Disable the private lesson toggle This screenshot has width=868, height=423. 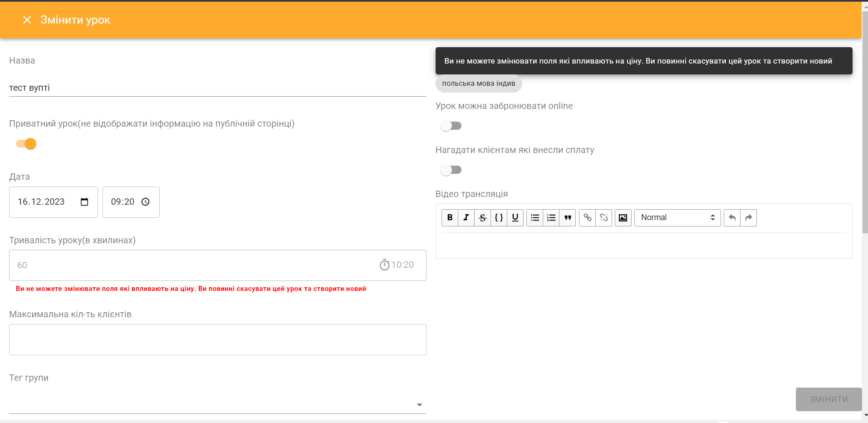coord(26,143)
